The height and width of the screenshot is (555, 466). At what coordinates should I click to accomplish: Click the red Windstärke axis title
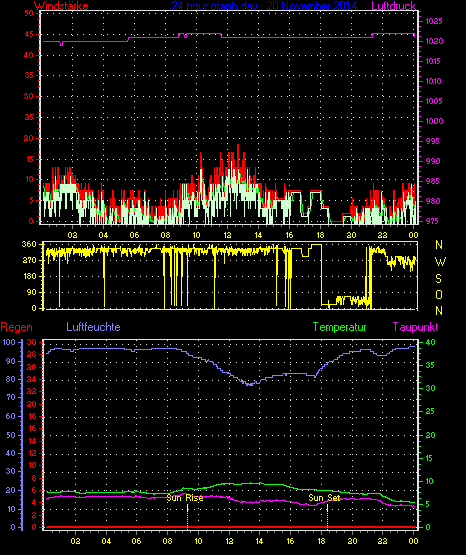tap(61, 6)
